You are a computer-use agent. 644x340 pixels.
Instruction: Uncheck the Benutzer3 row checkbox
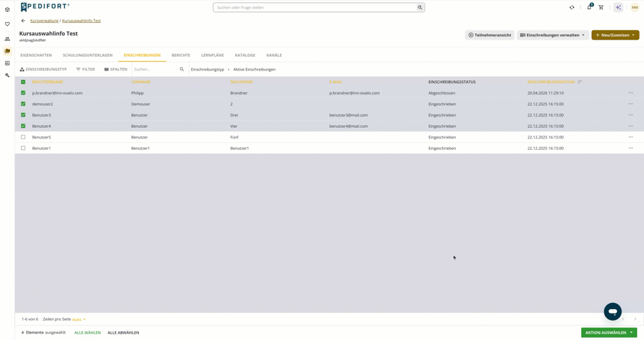coord(23,115)
